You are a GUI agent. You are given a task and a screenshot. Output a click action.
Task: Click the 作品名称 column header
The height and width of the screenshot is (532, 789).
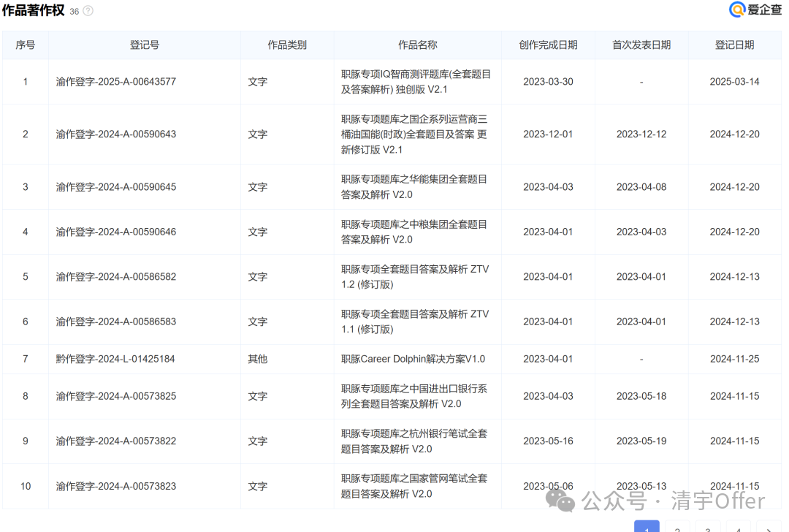418,45
